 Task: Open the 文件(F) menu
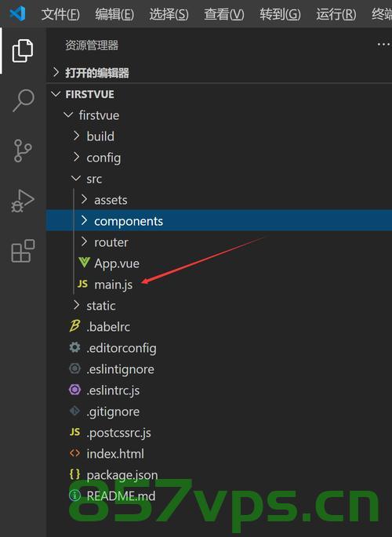click(60, 14)
